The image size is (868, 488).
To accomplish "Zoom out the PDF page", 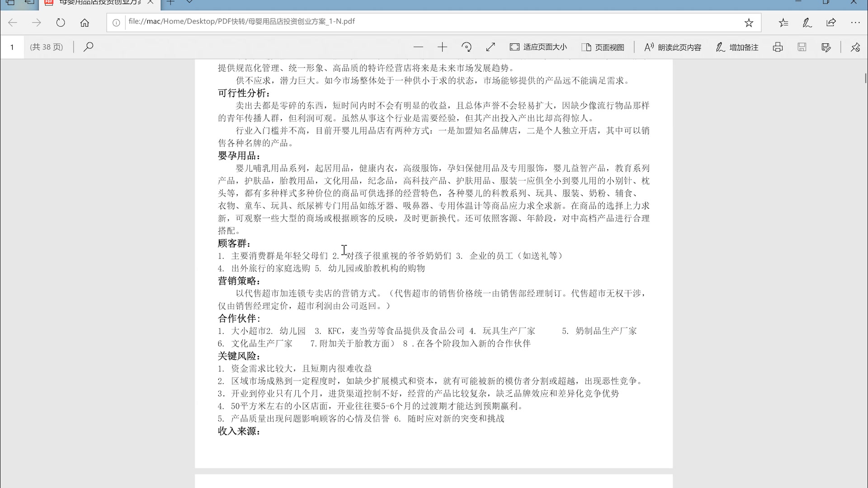I will coord(418,47).
